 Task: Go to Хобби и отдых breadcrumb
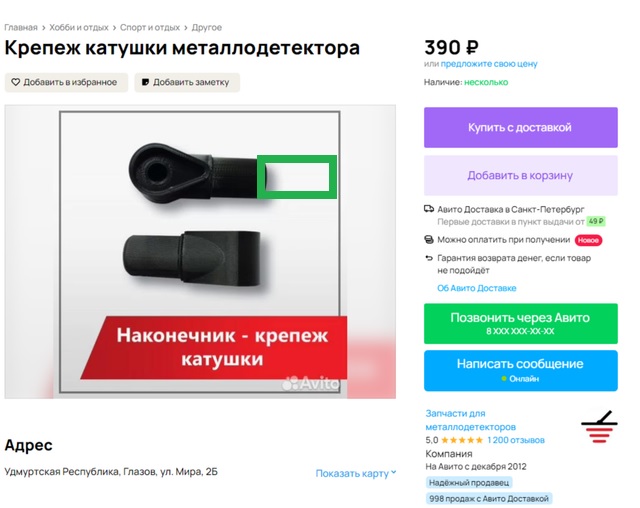79,27
